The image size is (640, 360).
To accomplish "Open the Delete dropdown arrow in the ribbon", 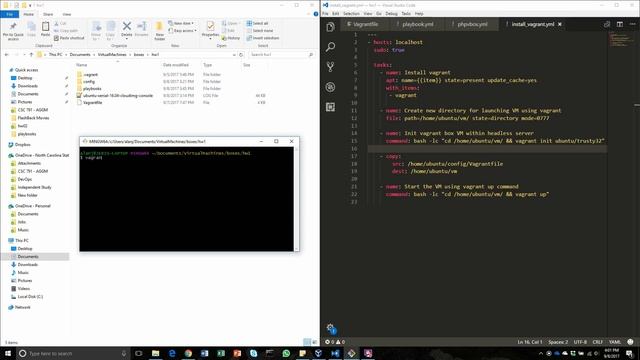I will (127, 39).
